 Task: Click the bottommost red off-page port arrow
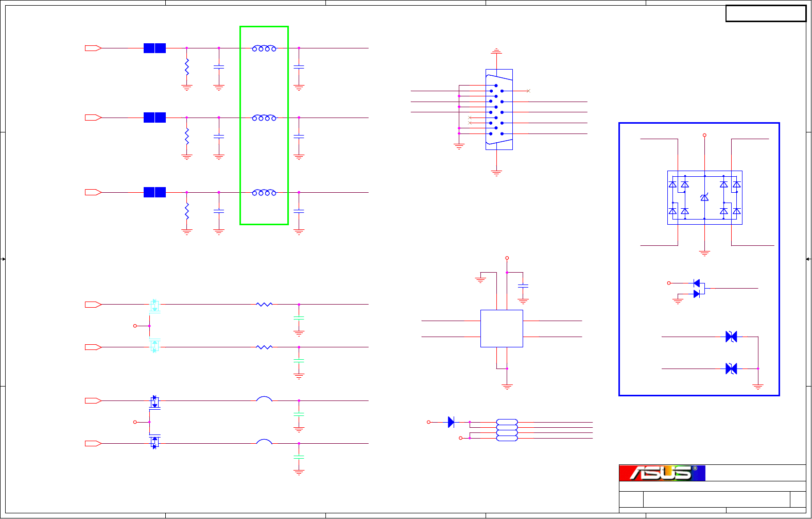coord(93,443)
